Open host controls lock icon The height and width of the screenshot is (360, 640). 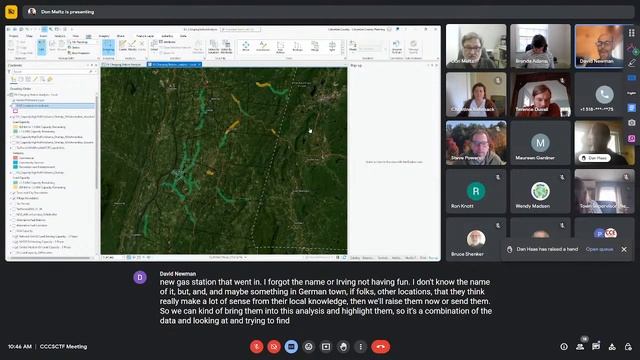(628, 347)
